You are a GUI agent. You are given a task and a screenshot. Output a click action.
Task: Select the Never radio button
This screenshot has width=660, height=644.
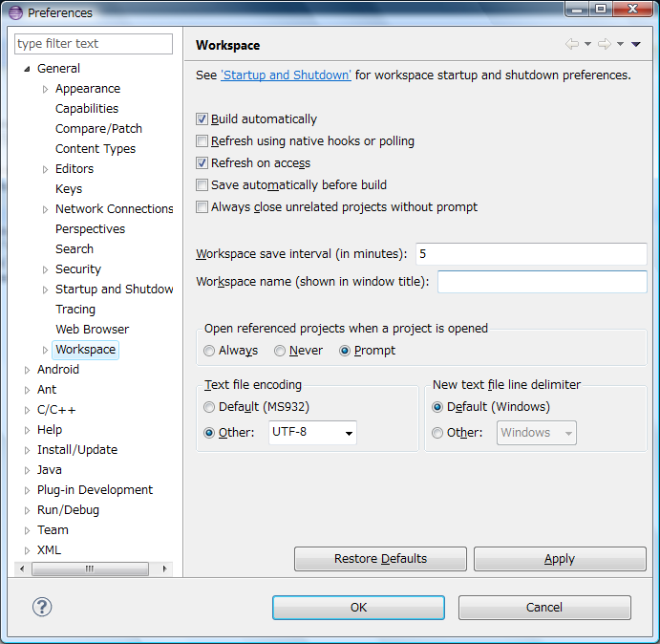280,351
